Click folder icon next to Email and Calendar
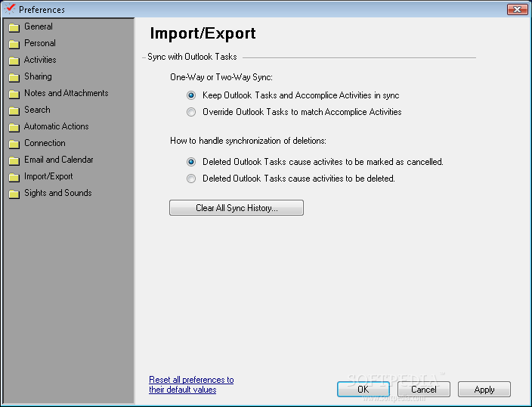The image size is (532, 407). point(14,160)
